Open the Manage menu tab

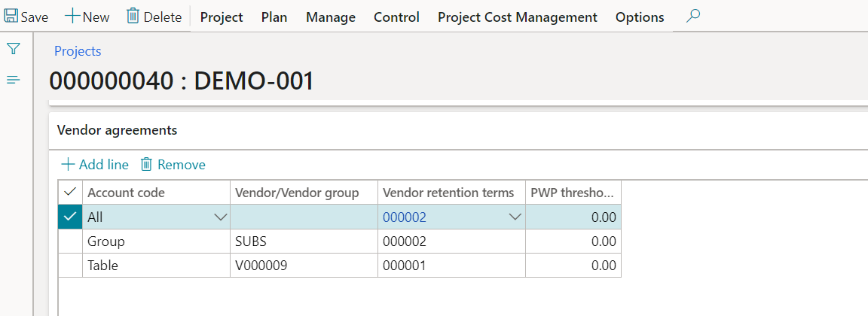coord(330,17)
